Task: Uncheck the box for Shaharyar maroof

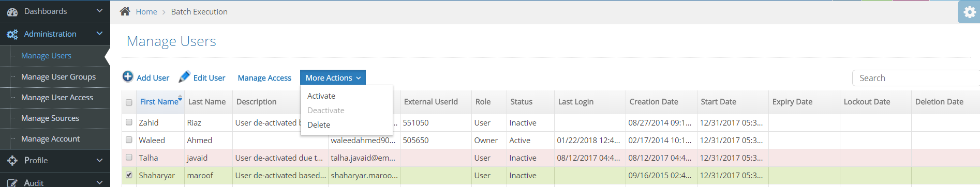Action: point(129,175)
